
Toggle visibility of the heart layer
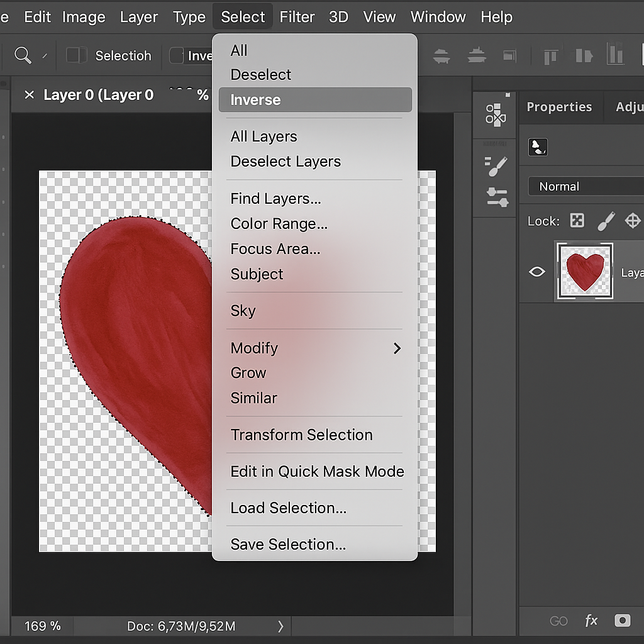[x=536, y=272]
